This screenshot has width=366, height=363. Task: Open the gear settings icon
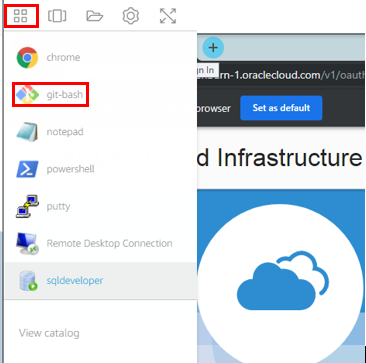(131, 16)
